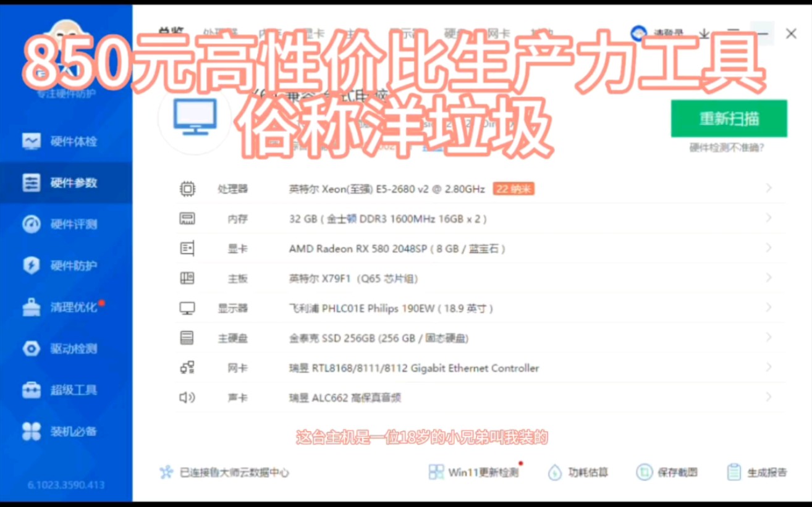Click the 瑞昱 ALC662 高保真音频 text
812x507 pixels.
point(345,397)
